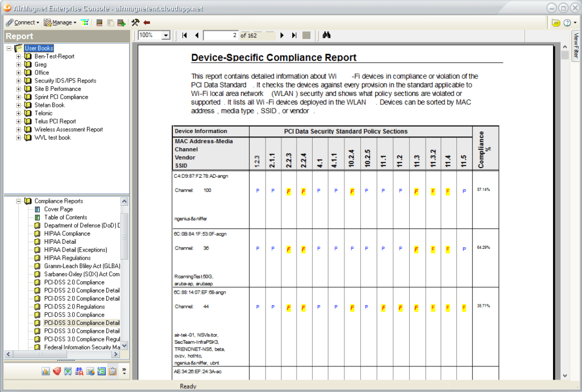Open the hammer and pick tools icon

click(135, 23)
